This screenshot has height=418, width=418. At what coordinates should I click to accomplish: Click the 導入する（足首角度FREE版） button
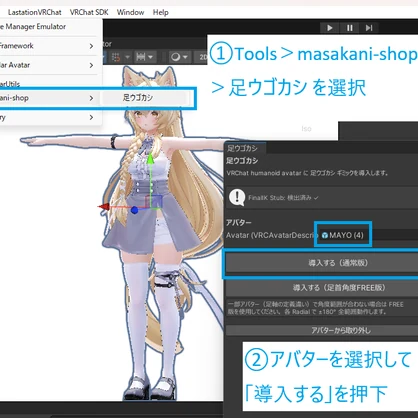pos(322,288)
